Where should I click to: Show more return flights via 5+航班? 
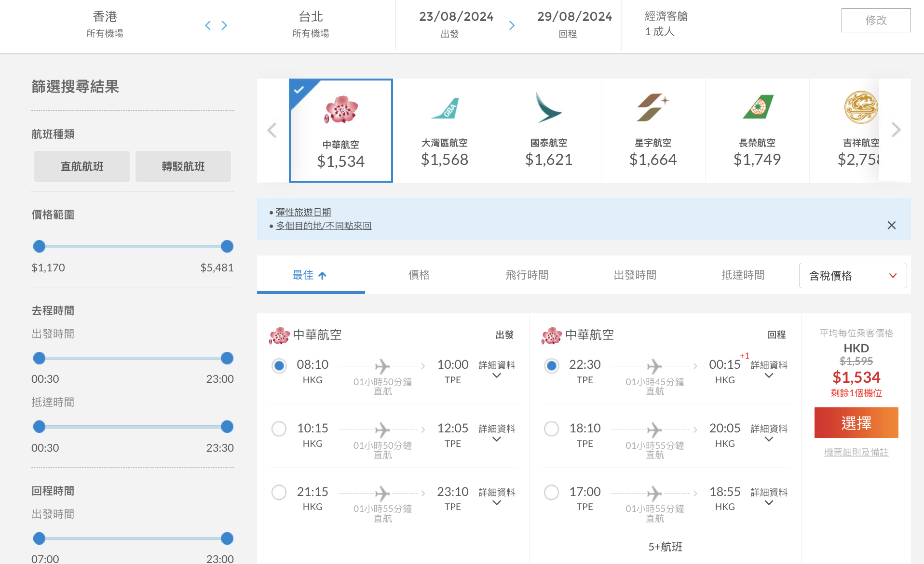(x=665, y=547)
